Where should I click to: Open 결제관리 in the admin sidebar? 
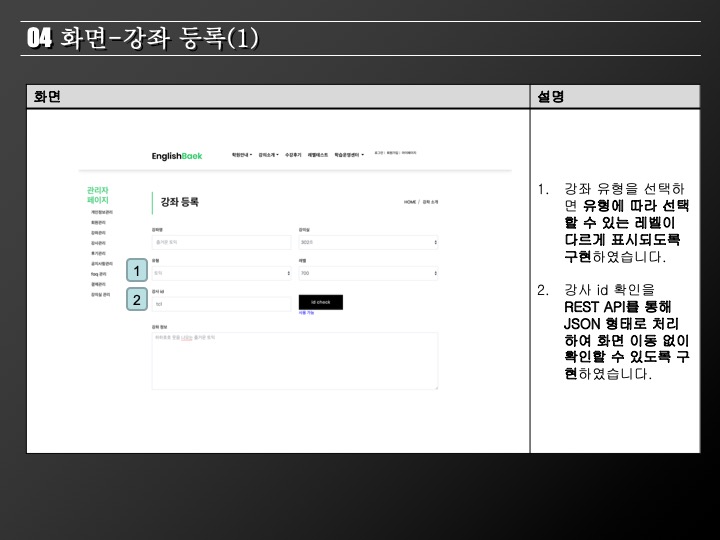coord(98,284)
